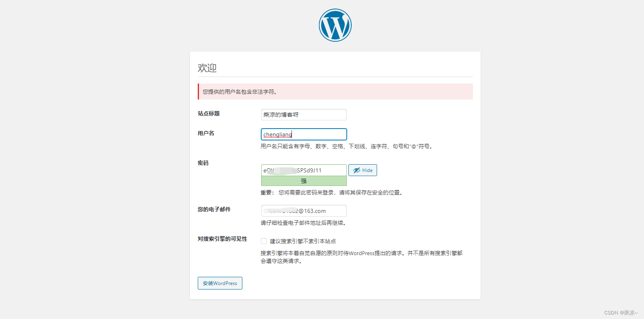Click the 安装WordPress install button
The image size is (644, 319).
pyautogui.click(x=220, y=283)
